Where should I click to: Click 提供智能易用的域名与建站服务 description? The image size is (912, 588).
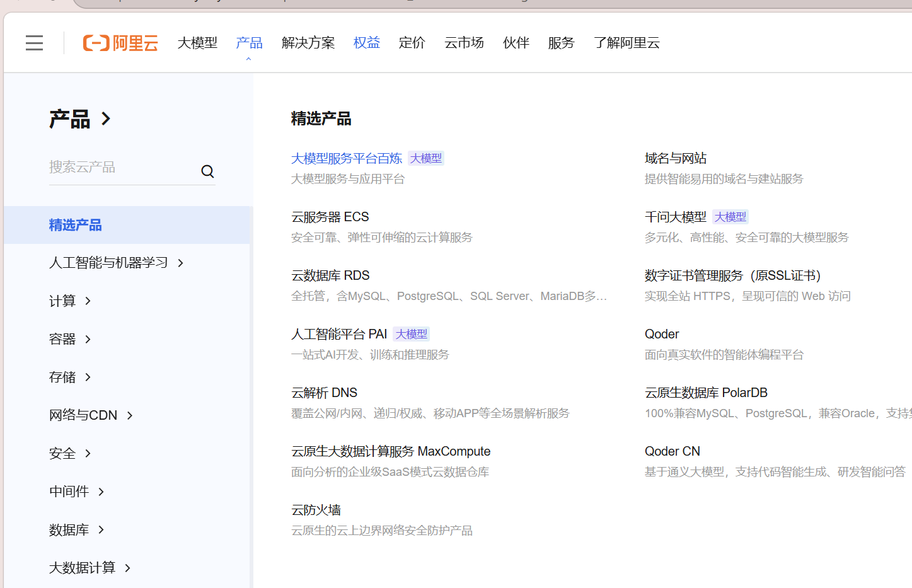724,179
